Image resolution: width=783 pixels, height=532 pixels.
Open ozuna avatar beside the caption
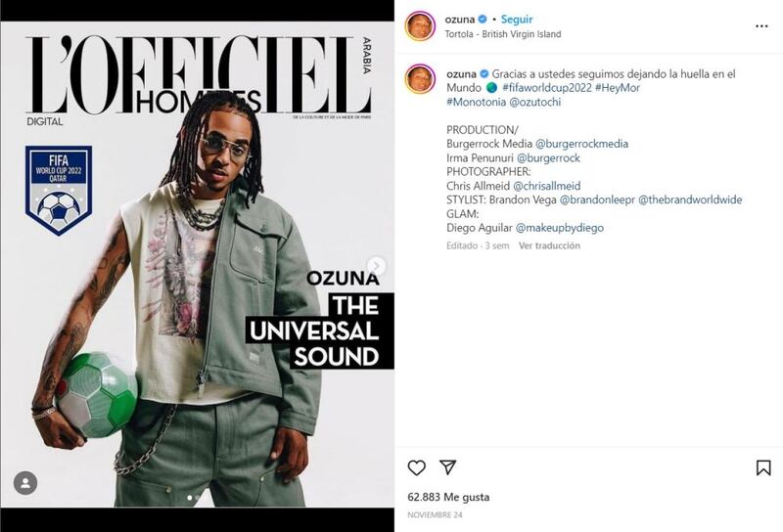pos(420,79)
